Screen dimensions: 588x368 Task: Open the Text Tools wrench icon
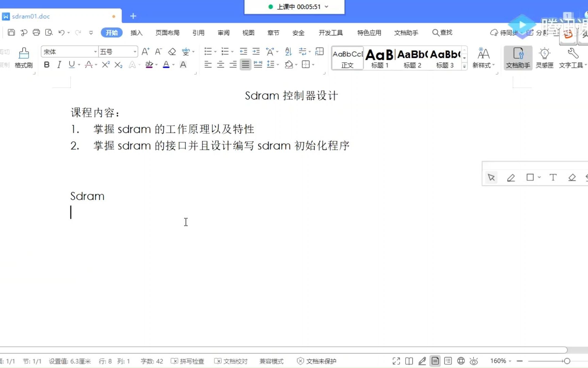point(573,57)
